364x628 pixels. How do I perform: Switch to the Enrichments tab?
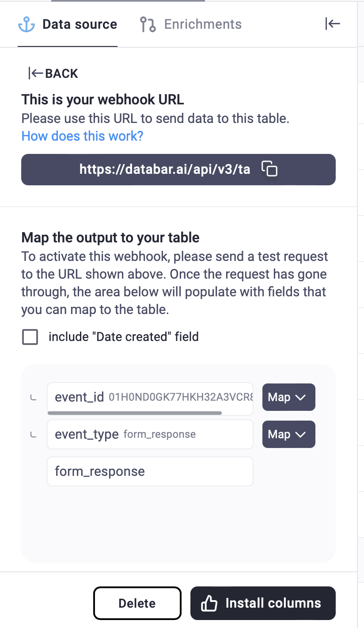[x=203, y=24]
